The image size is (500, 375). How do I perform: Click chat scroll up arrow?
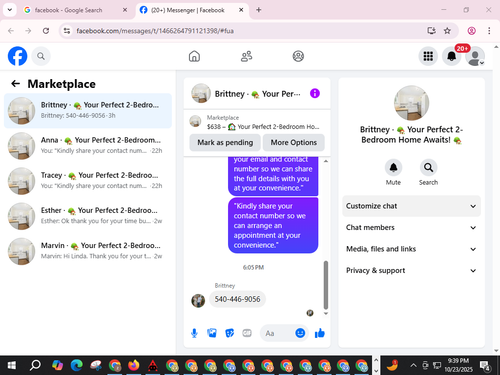(x=326, y=161)
